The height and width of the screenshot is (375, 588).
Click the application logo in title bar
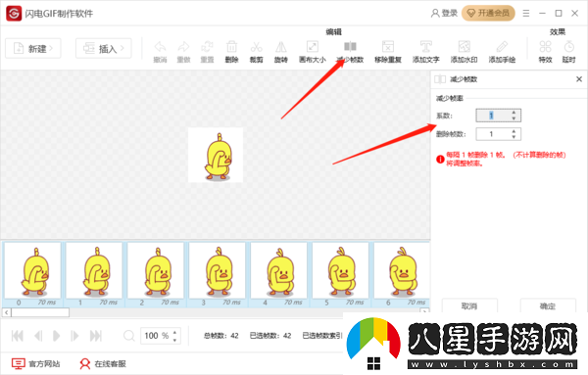pyautogui.click(x=14, y=14)
